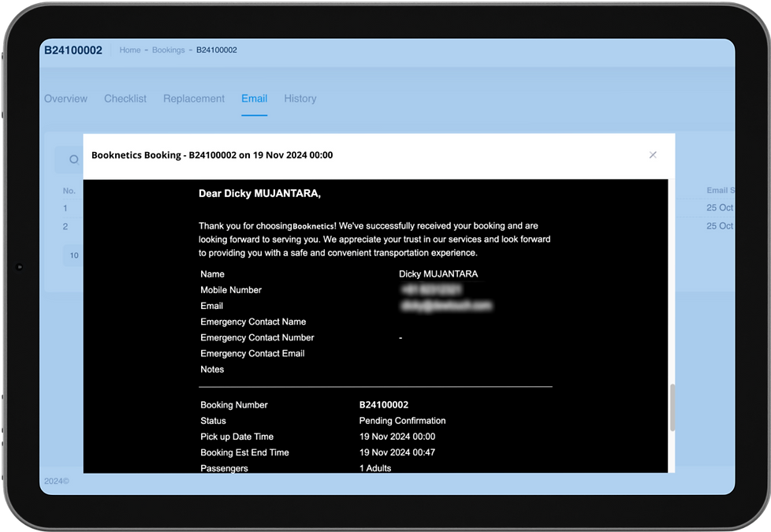
Task: Click pick up time 19 Nov 2024 00:00
Action: (397, 437)
